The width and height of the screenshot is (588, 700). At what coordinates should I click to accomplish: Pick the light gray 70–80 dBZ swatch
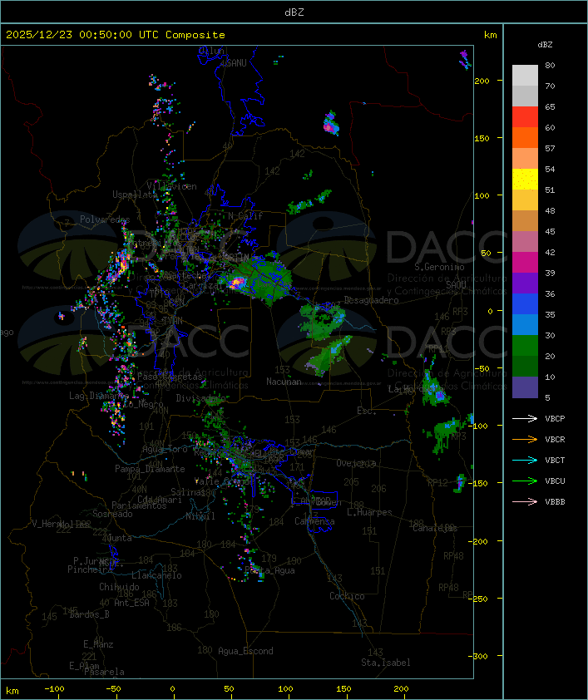click(x=525, y=76)
